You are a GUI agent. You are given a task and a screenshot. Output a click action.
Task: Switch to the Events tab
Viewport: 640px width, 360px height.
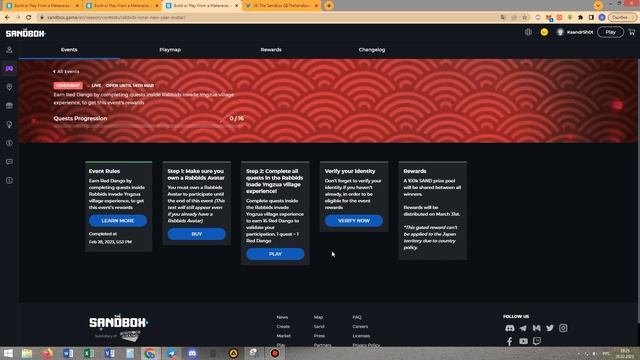[x=69, y=50]
